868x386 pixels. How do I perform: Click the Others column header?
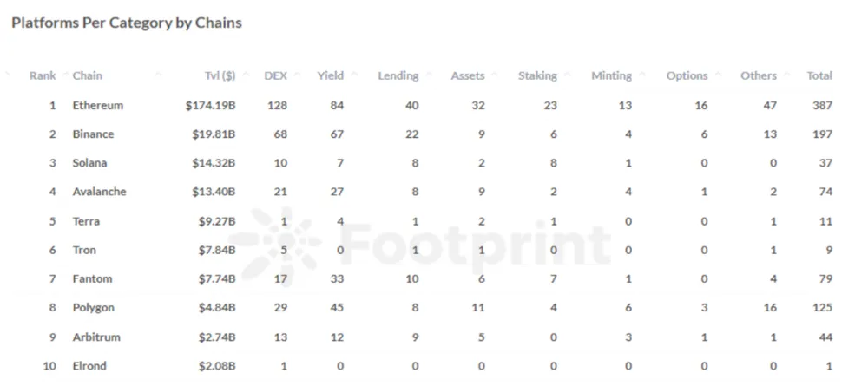click(x=758, y=75)
